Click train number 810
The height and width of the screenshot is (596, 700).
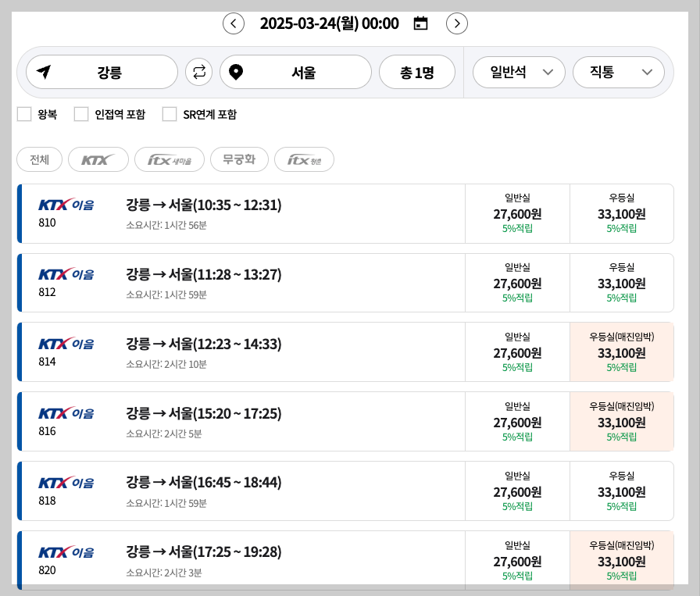click(x=47, y=223)
